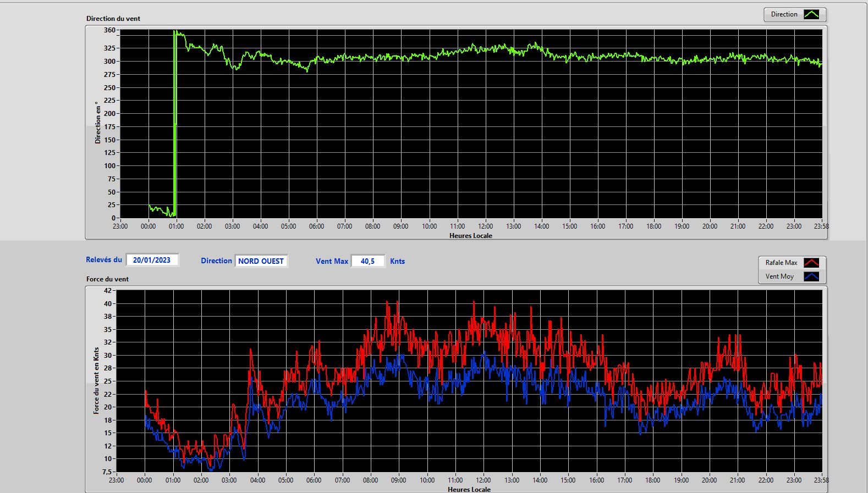Screen dimensions: 868x493
Task: Click the 42 value on wind force axis
Action: coord(108,290)
